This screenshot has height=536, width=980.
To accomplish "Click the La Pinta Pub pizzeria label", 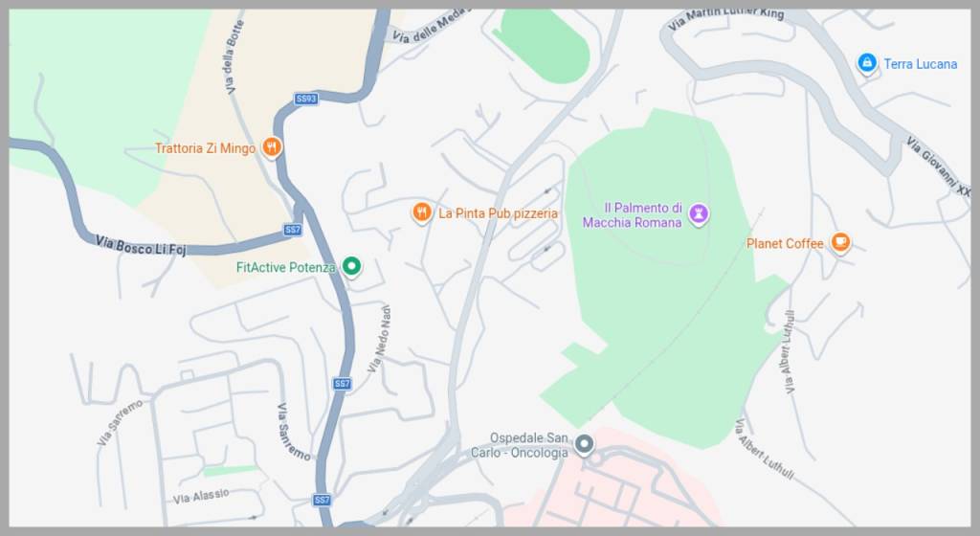I will click(498, 213).
